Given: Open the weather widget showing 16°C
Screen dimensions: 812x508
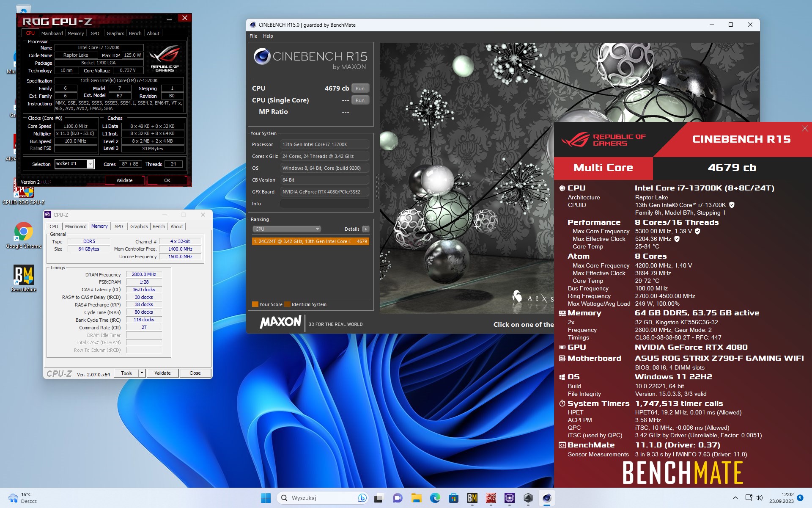Looking at the screenshot, I should 22,498.
